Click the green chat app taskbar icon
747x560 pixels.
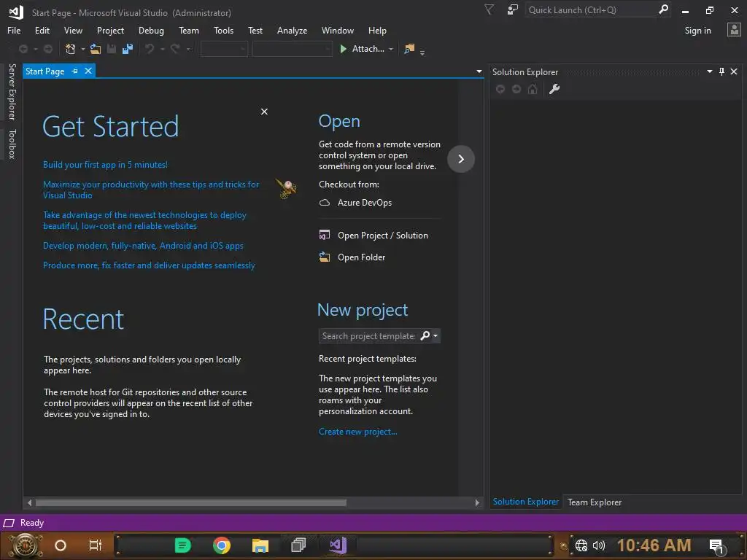[x=183, y=545]
